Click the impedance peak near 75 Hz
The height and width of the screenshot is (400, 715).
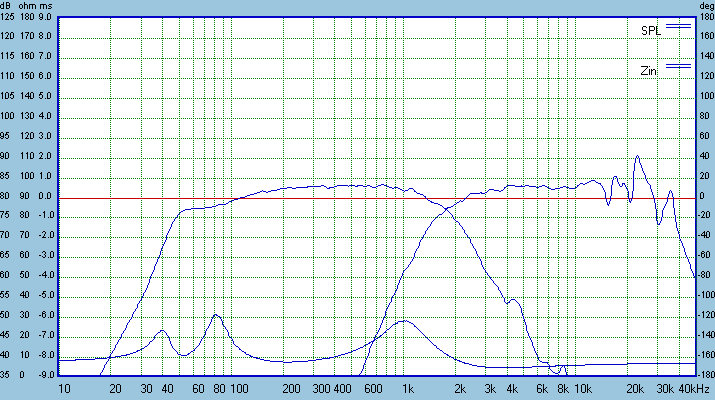point(215,315)
